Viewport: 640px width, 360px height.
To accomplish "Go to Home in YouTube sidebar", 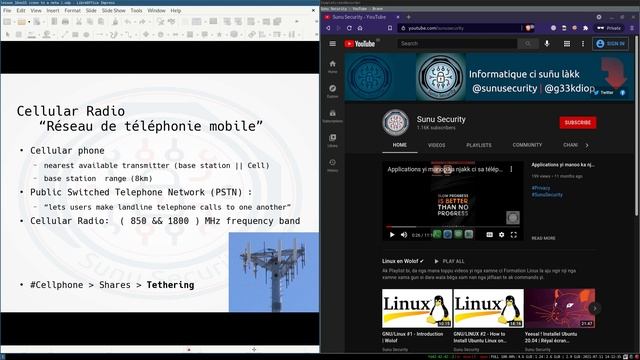I will [333, 67].
